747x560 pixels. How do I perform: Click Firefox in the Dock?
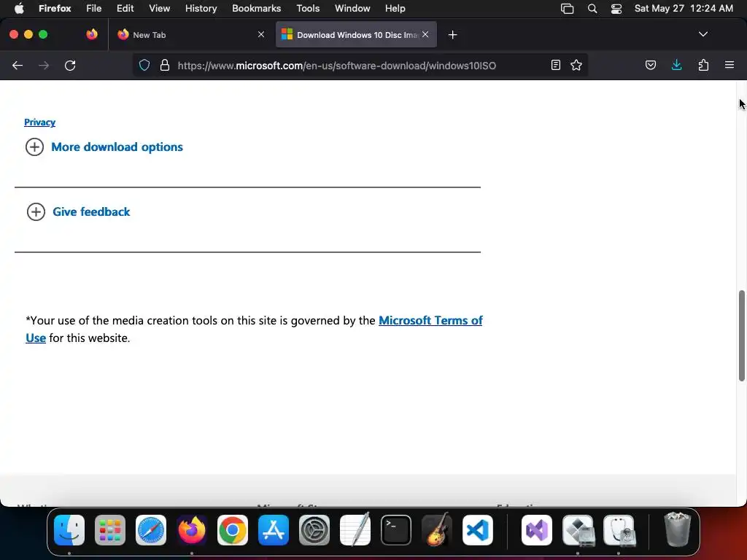192,530
